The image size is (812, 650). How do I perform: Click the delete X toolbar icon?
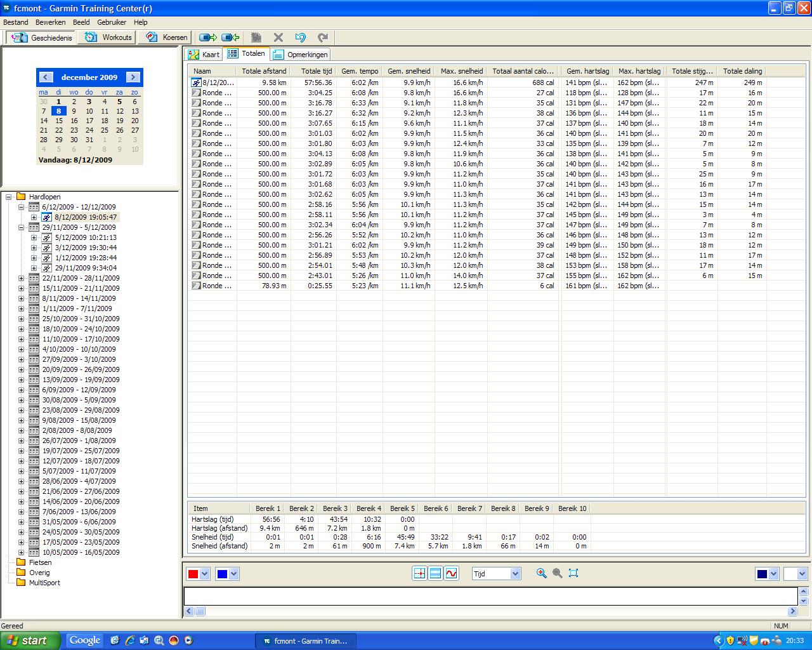coord(278,37)
